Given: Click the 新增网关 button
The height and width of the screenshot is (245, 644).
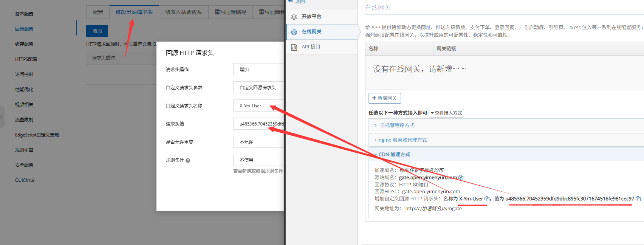Looking at the screenshot, I should [384, 98].
